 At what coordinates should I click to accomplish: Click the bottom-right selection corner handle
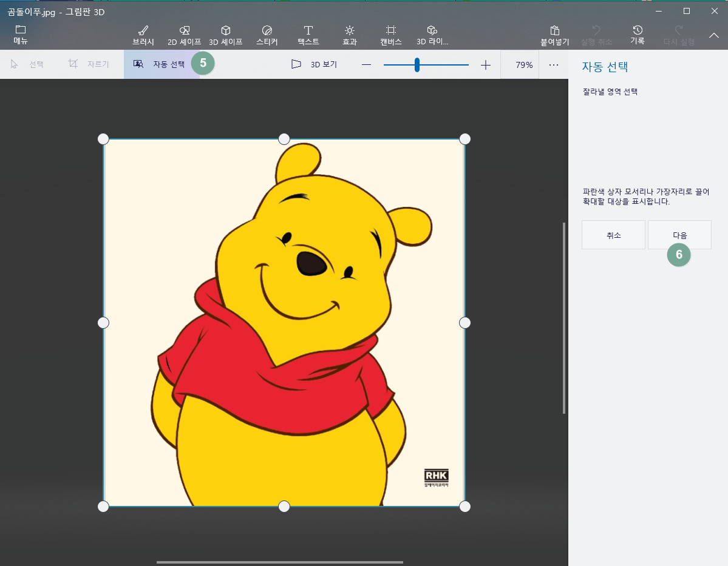464,506
